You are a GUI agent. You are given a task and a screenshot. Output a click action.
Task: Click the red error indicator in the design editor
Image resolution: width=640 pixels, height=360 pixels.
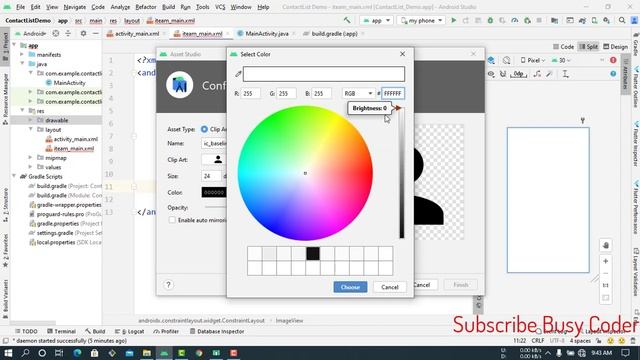[613, 60]
